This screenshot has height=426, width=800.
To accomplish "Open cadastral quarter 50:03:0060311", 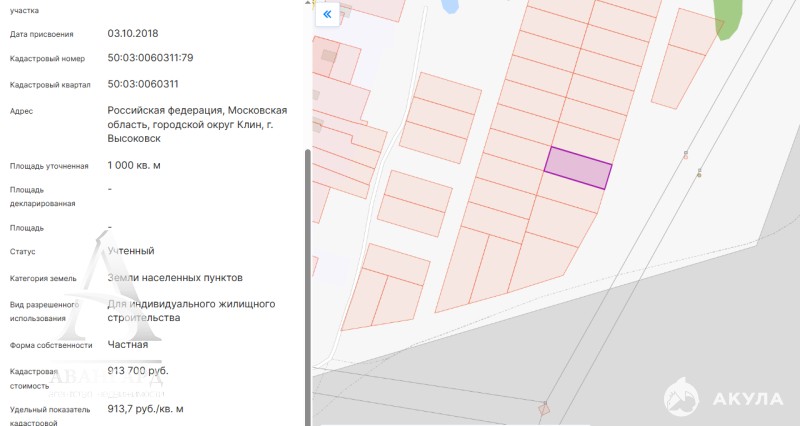I will 143,84.
